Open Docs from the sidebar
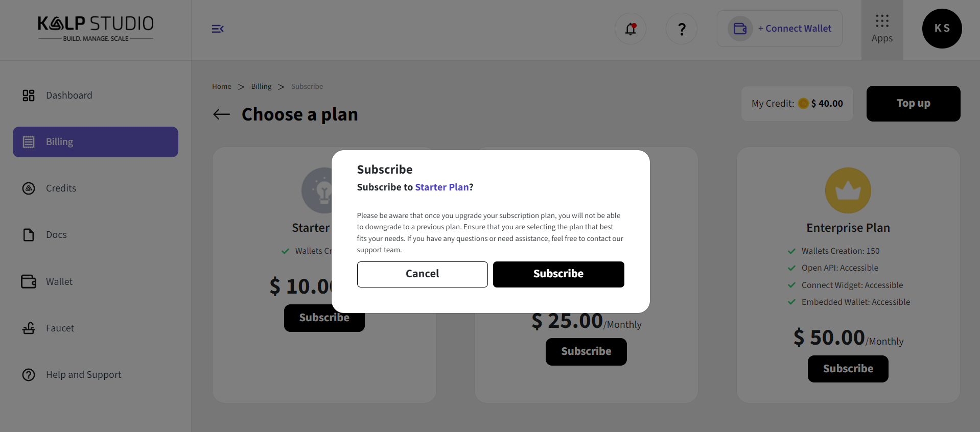980x432 pixels. (56, 235)
